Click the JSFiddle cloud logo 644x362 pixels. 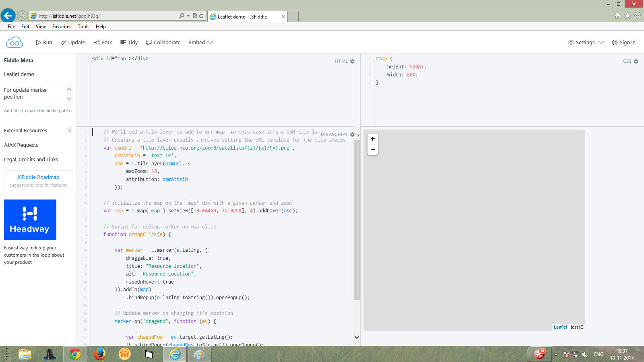14,42
